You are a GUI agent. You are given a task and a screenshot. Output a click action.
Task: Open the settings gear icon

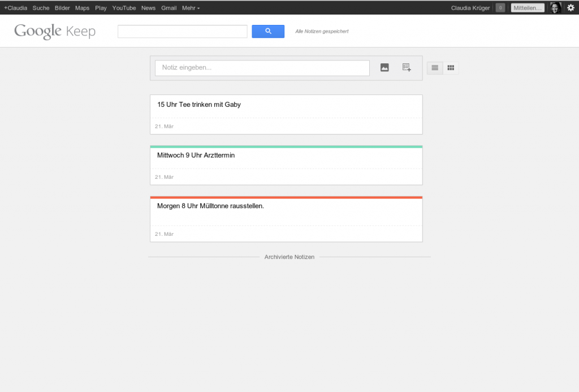coord(571,8)
